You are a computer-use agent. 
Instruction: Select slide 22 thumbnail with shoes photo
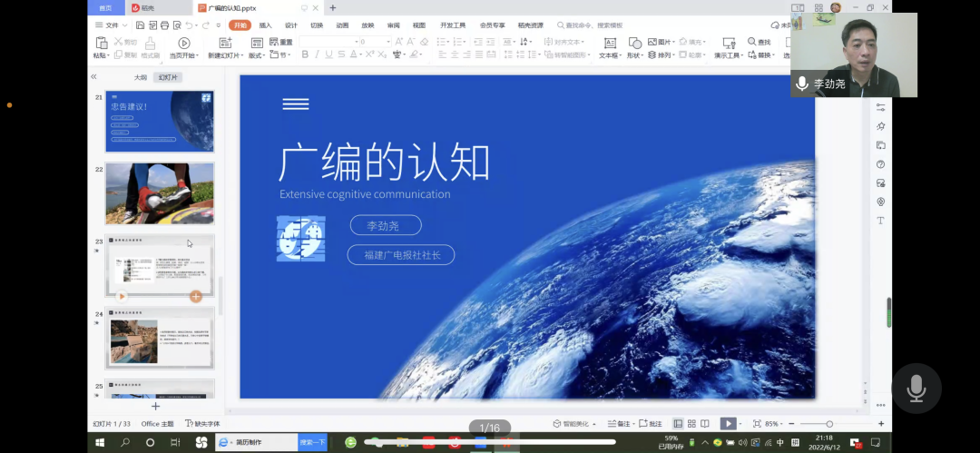(160, 193)
